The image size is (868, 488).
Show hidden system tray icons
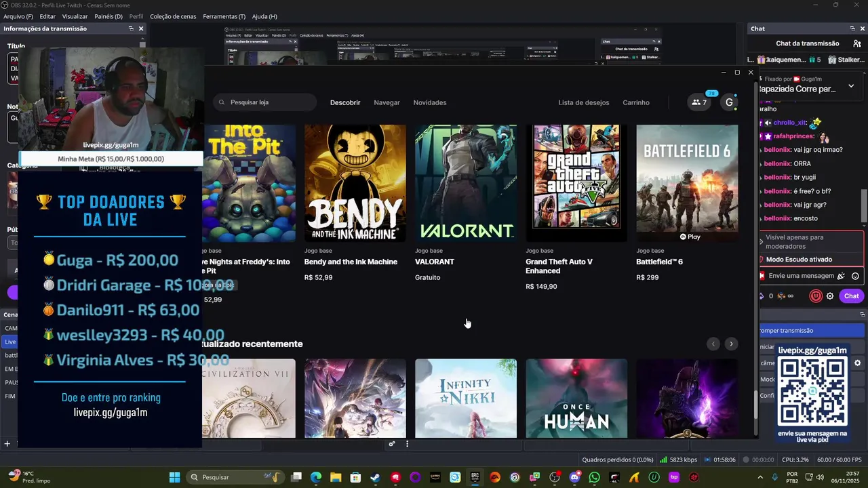[x=759, y=477]
